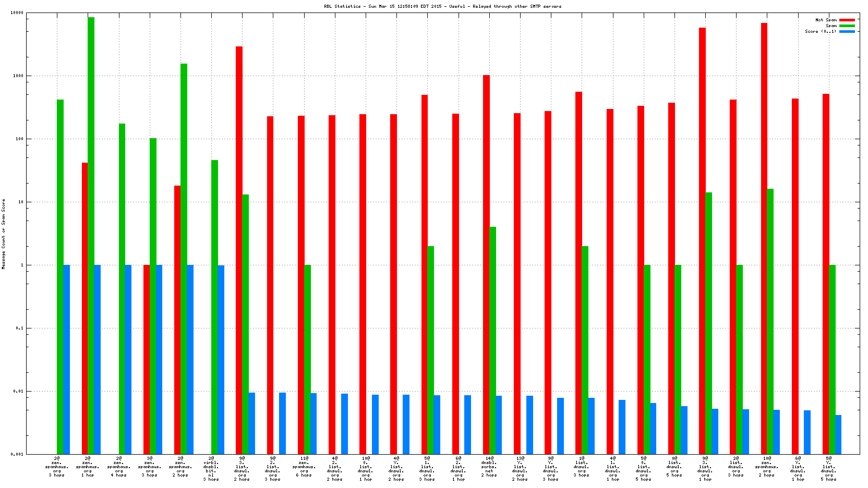Screen dimensions: 868x488
Task: Click the 10000 tick label on y-axis
Action: [17, 13]
